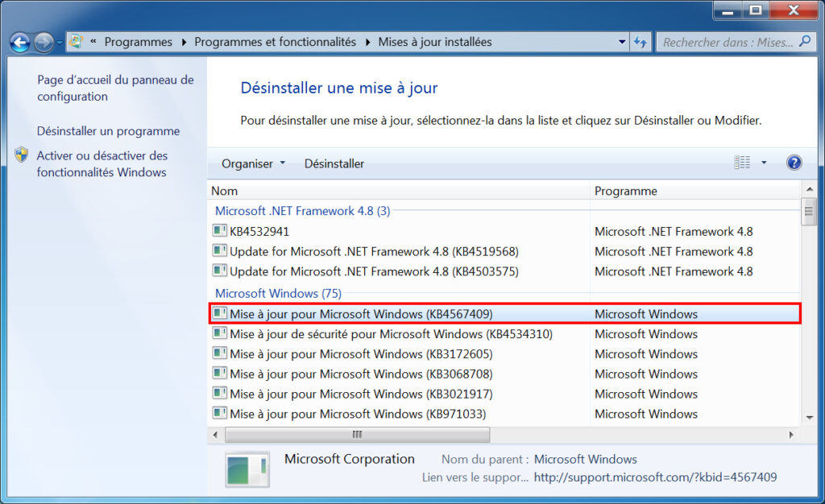Click the Control Panel icon in address bar
825x504 pixels.
coord(77,42)
